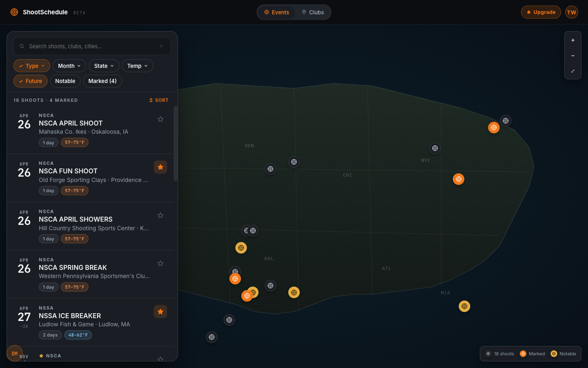
Task: Select the orange marked shoot marker near DAL
Action: [x=235, y=278]
